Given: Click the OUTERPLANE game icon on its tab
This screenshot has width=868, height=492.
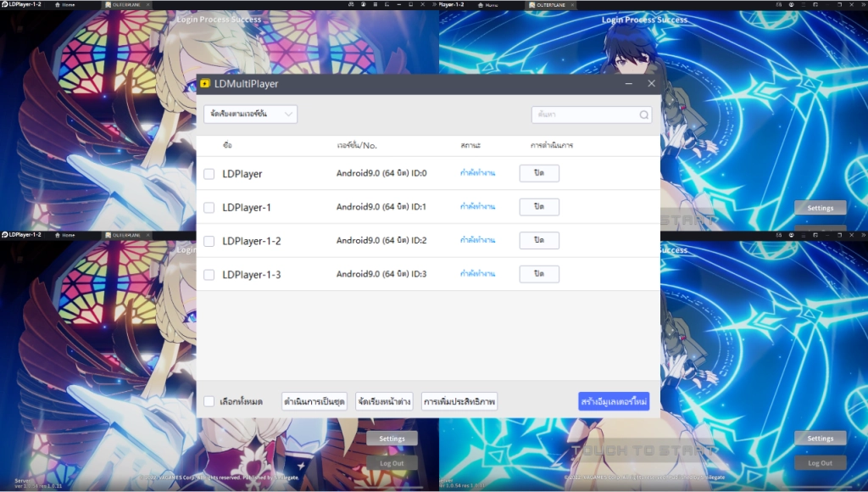Looking at the screenshot, I should tap(108, 4).
